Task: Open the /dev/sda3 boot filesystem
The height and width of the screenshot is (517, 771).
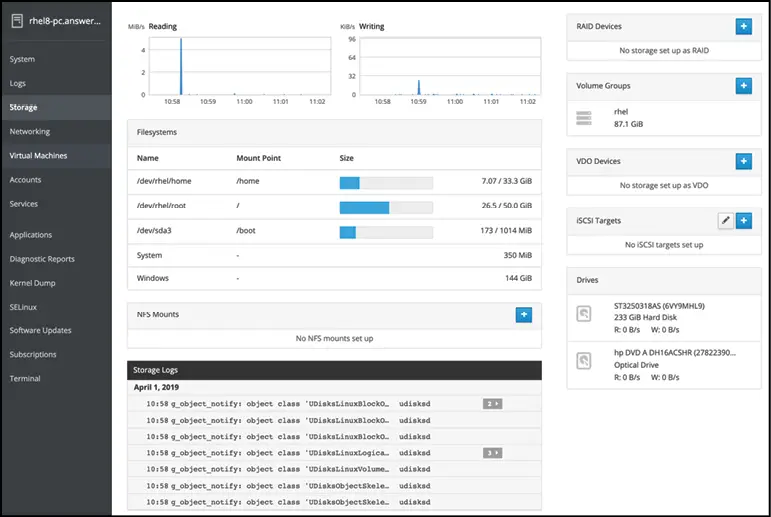Action: pos(333,232)
